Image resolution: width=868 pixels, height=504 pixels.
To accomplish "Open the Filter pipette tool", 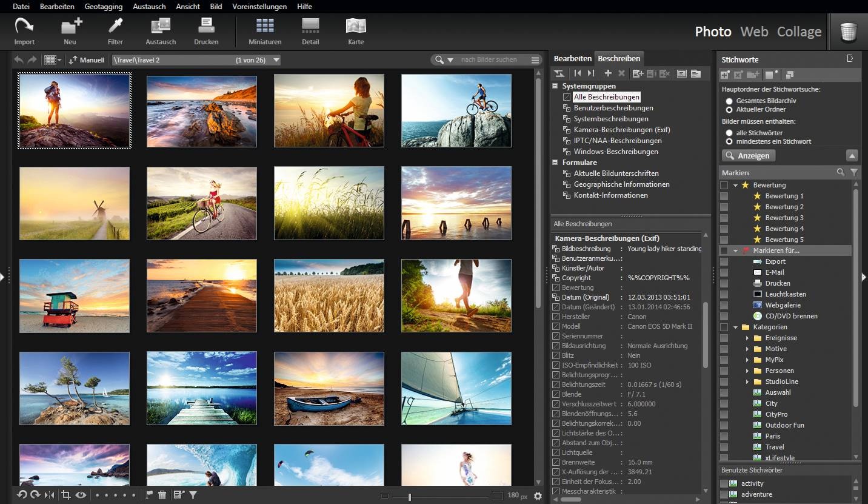I will [x=115, y=26].
